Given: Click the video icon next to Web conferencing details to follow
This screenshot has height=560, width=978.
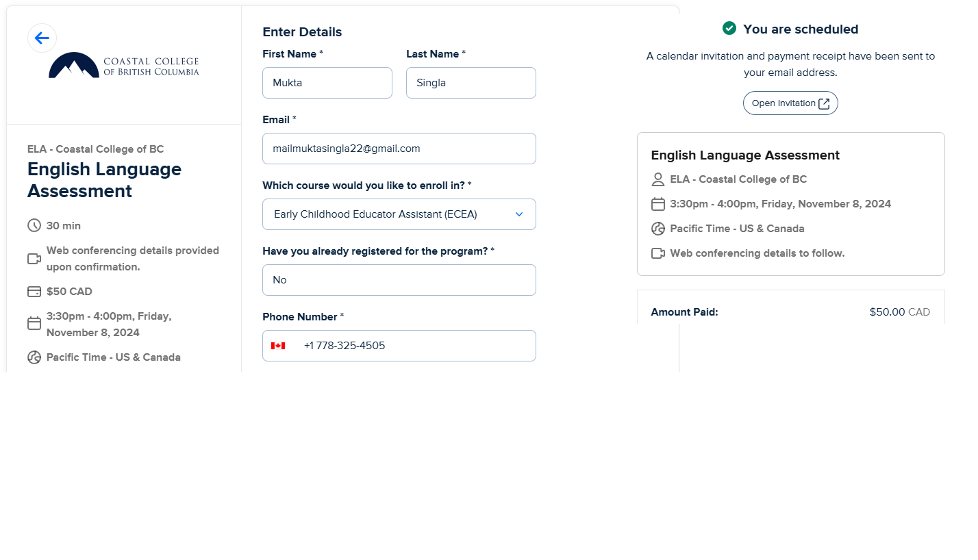Looking at the screenshot, I should point(658,253).
